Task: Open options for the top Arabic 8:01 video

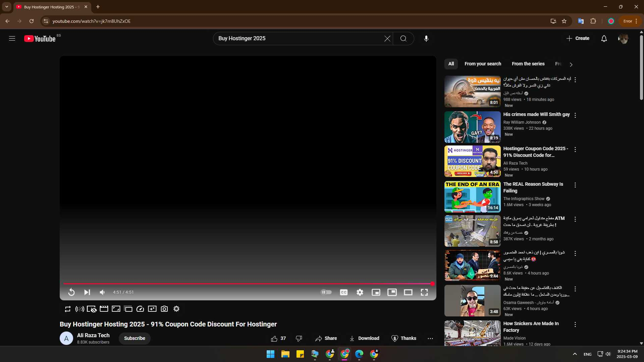Action: click(575, 80)
